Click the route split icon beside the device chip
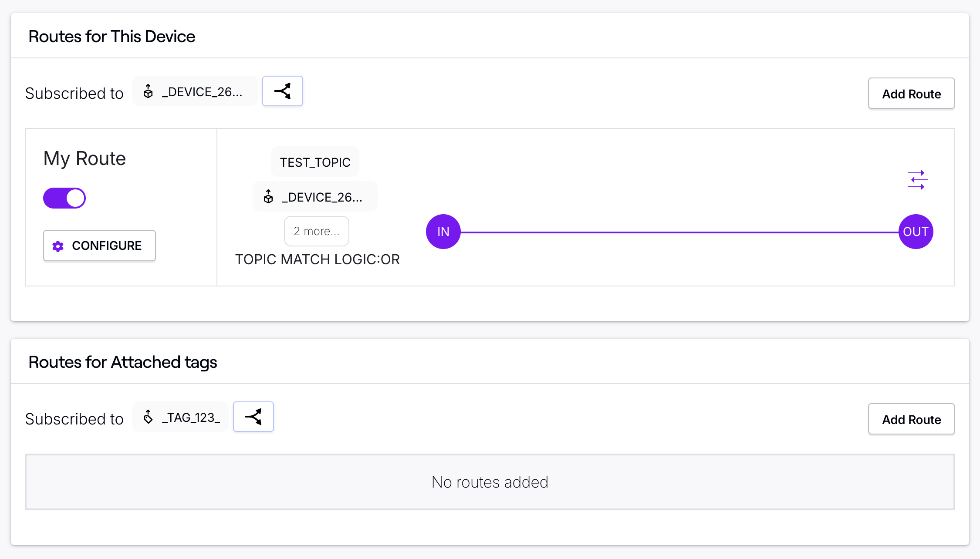 (282, 91)
